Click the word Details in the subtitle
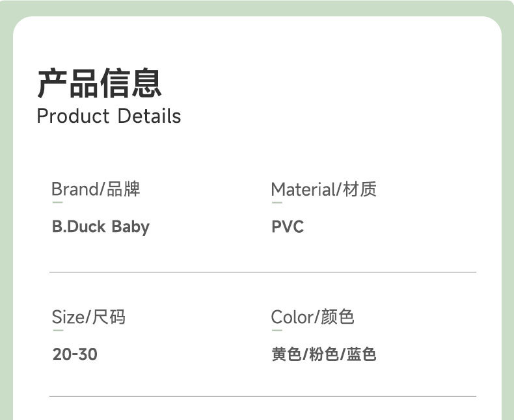Image resolution: width=514 pixels, height=420 pixels. 150,116
